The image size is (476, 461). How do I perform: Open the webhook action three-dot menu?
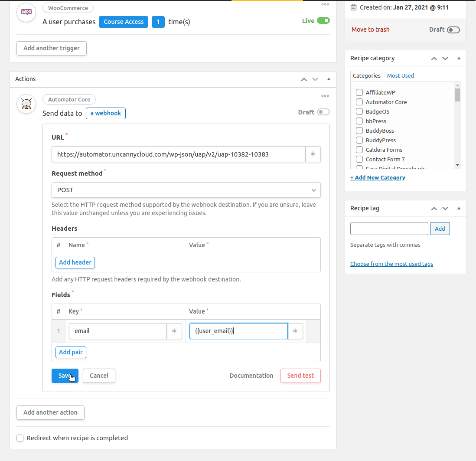coord(325,96)
